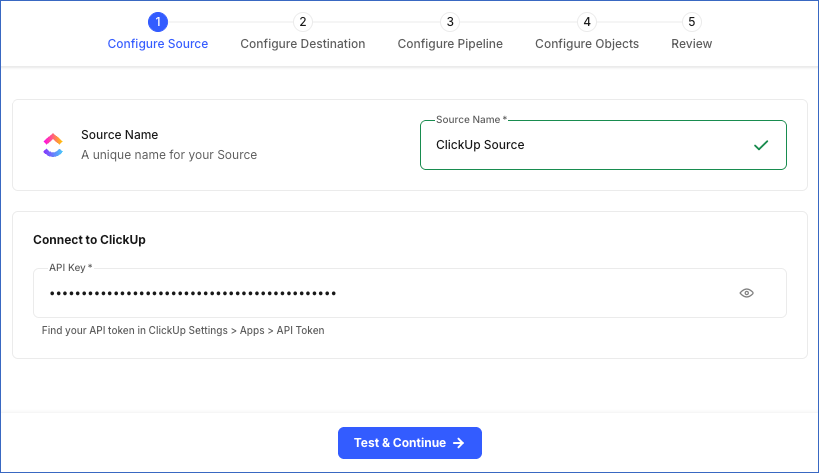Click the 'Review' step label
Screen dimensions: 819x473
coord(692,44)
